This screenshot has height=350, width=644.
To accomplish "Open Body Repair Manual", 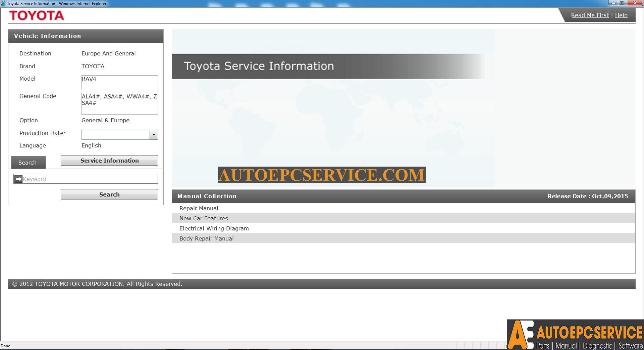I will point(404,238).
